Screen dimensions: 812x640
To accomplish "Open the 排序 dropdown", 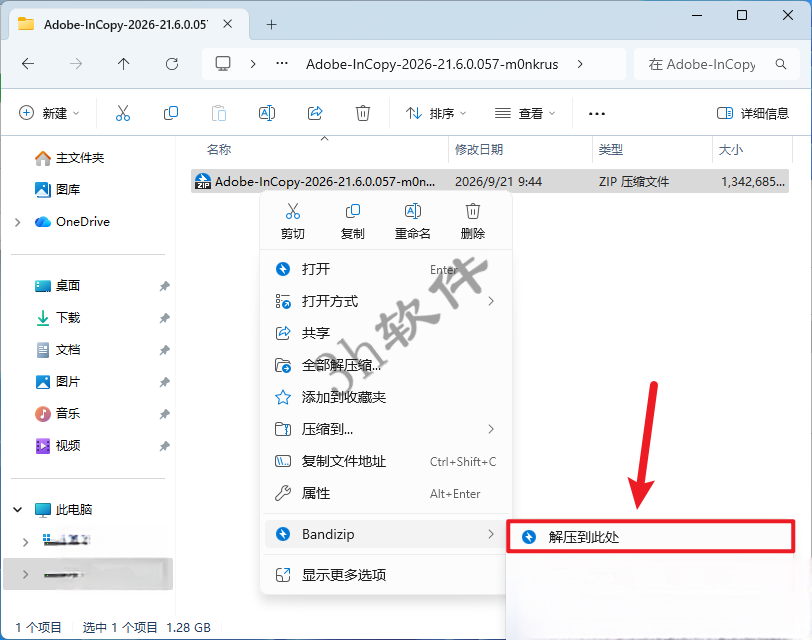I will tap(436, 113).
